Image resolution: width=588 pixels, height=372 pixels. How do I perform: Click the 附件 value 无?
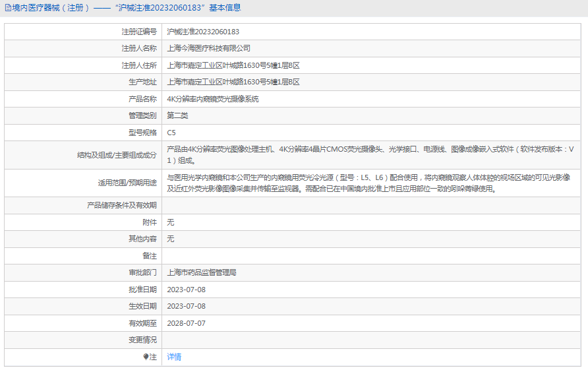tap(171, 222)
